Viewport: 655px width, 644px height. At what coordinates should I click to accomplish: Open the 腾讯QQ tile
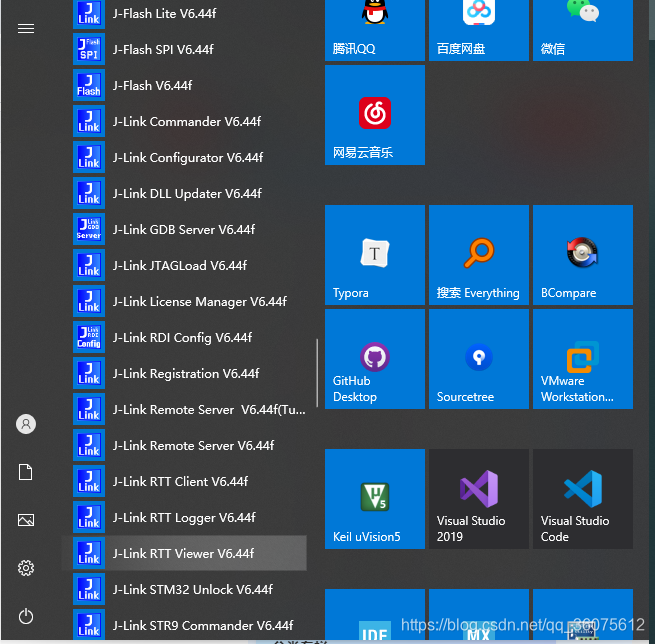375,30
